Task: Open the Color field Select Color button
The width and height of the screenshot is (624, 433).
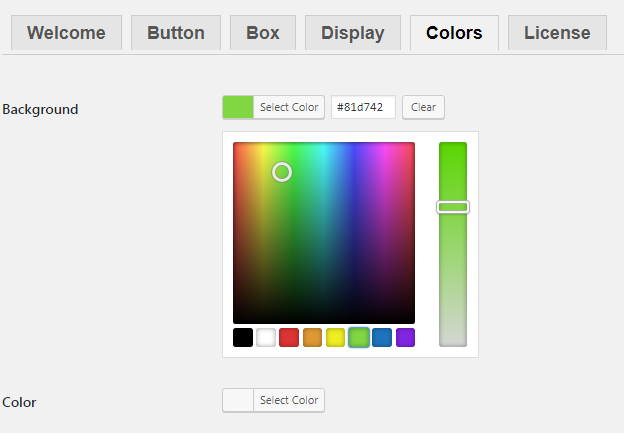Action: (289, 400)
